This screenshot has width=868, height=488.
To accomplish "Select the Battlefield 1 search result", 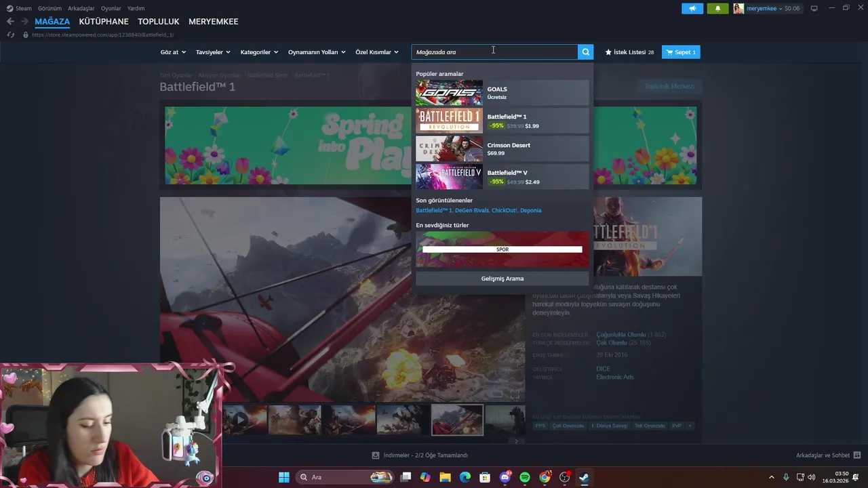I will point(502,121).
